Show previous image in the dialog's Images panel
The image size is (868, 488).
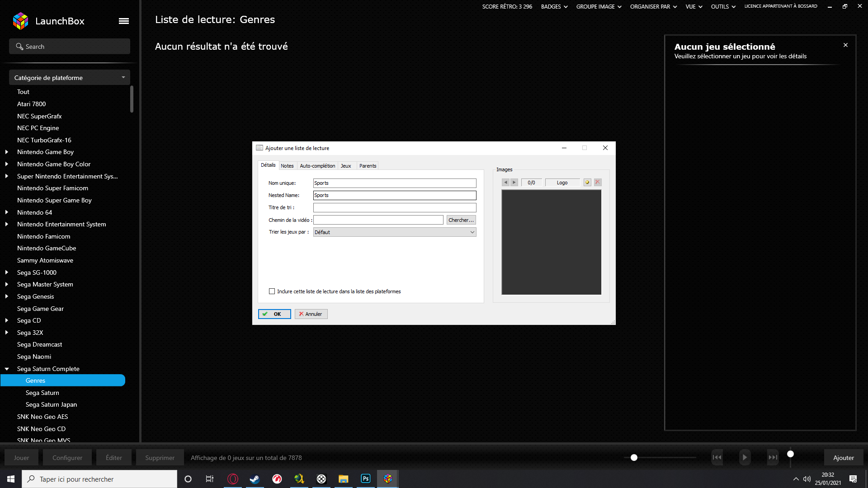[505, 183]
